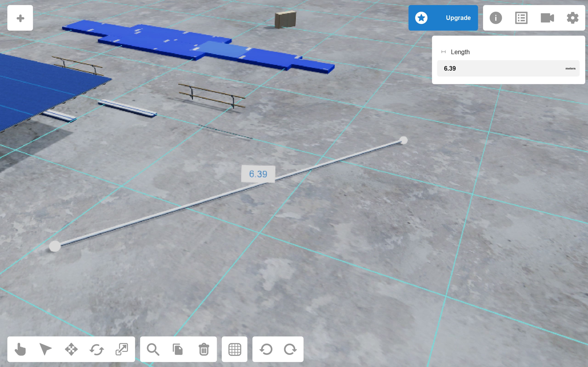Open the item list icon

point(521,18)
